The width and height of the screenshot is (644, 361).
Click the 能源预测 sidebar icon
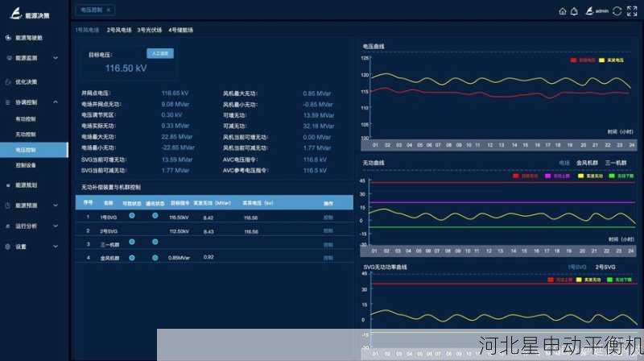[x=8, y=205]
